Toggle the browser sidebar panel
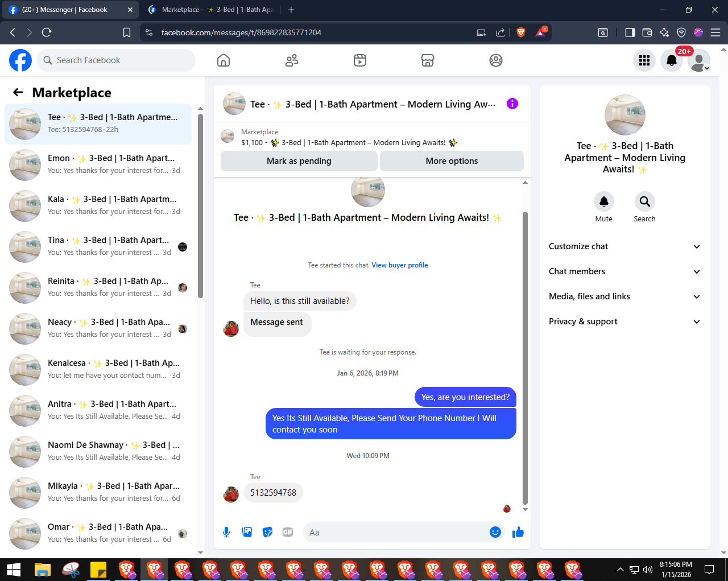 point(630,32)
